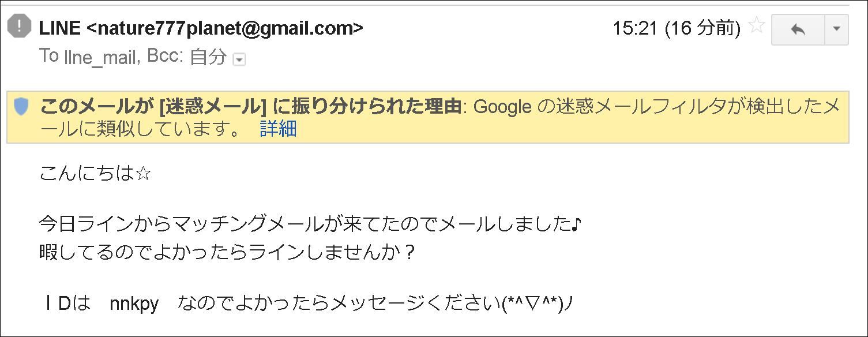Screen dimensions: 868x337
Task: Star this email message
Action: click(x=756, y=26)
